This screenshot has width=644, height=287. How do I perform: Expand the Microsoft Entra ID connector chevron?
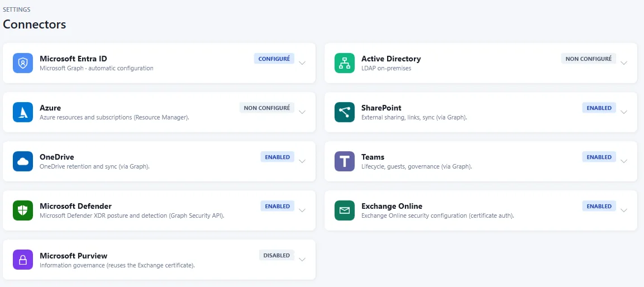tap(302, 63)
